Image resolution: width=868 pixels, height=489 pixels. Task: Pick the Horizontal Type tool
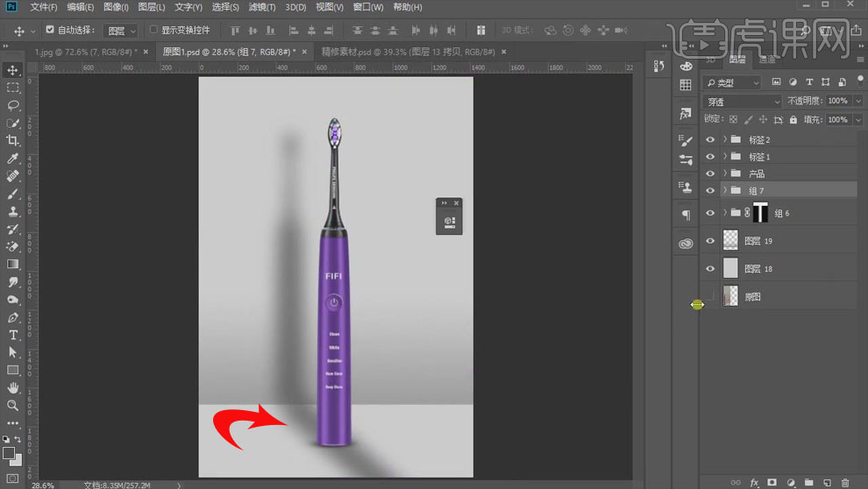(x=13, y=335)
